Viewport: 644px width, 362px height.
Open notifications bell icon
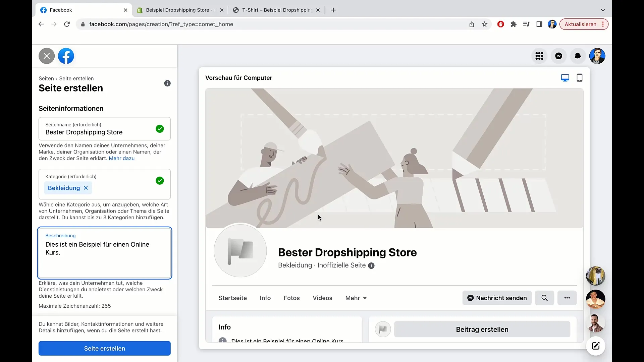(x=578, y=56)
